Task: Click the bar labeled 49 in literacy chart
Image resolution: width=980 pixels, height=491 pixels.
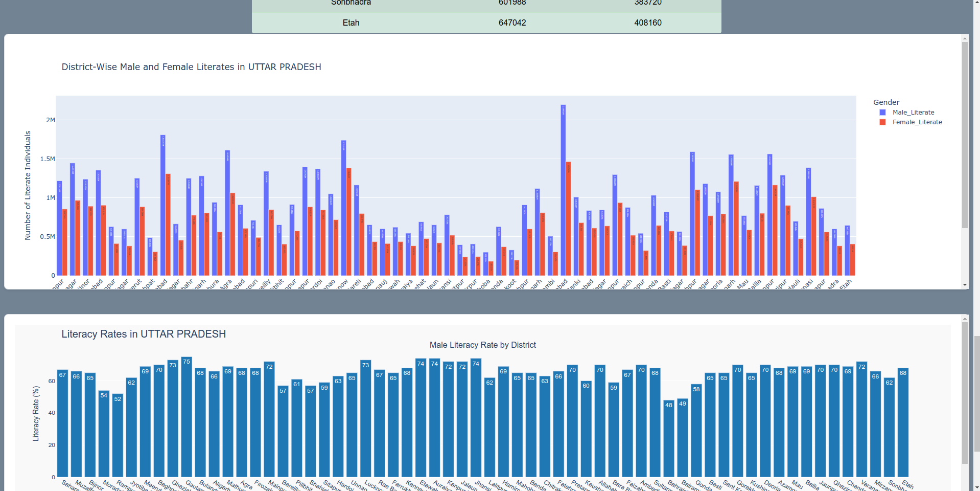Action: tap(683, 438)
